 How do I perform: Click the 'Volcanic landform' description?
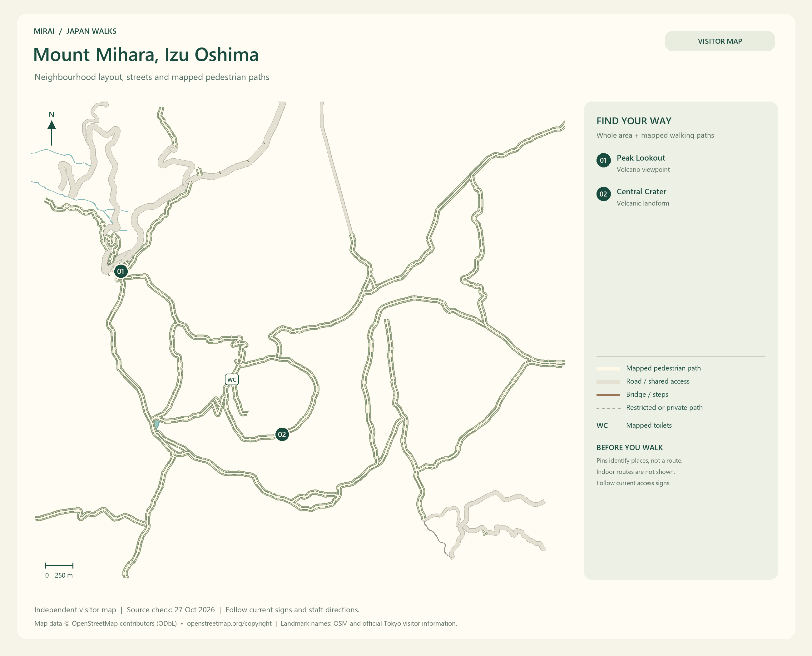click(643, 203)
